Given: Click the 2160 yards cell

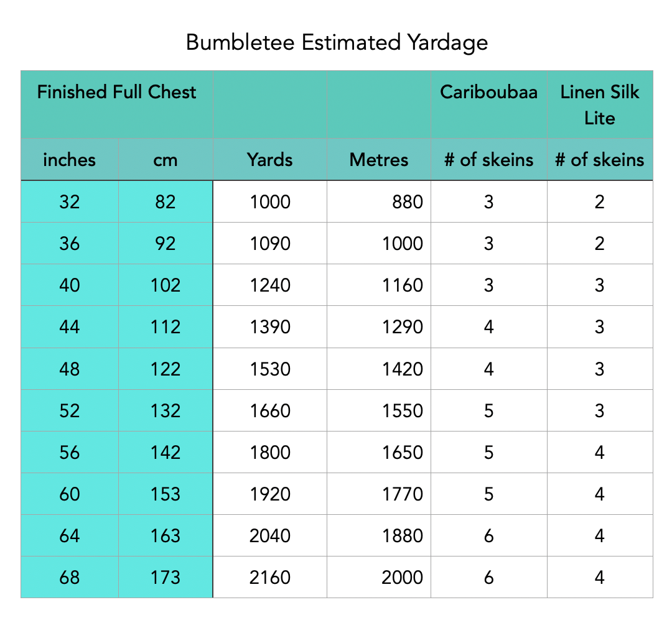Looking at the screenshot, I should pos(269,577).
